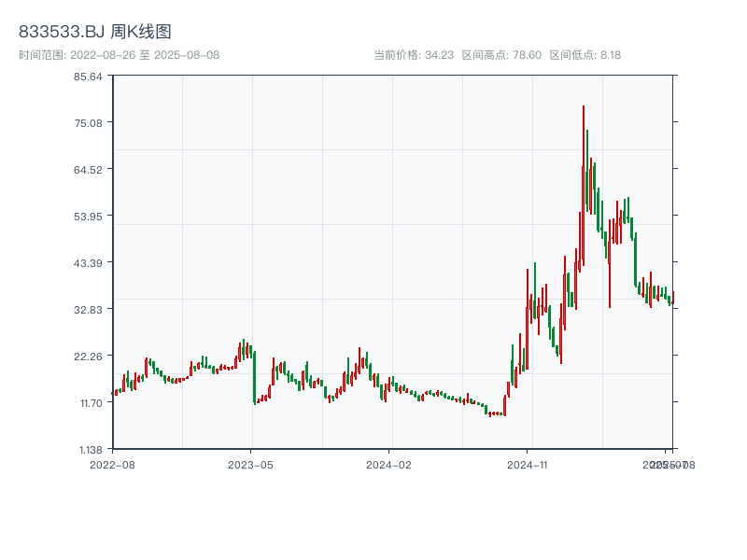
Task: Click the 区间低点: 8.18 label
Action: (x=585, y=55)
